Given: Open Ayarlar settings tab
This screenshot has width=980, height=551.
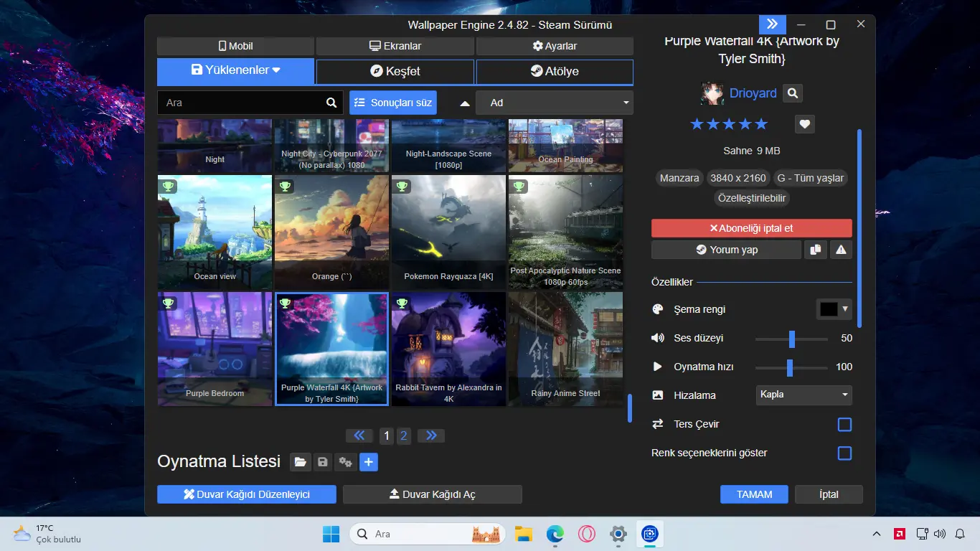Looking at the screenshot, I should pos(555,46).
